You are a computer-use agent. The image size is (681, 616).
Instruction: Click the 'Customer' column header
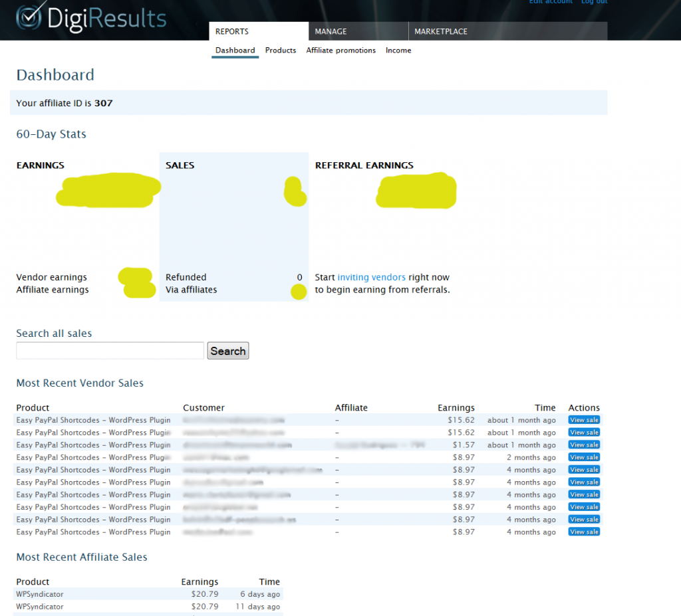coord(204,407)
